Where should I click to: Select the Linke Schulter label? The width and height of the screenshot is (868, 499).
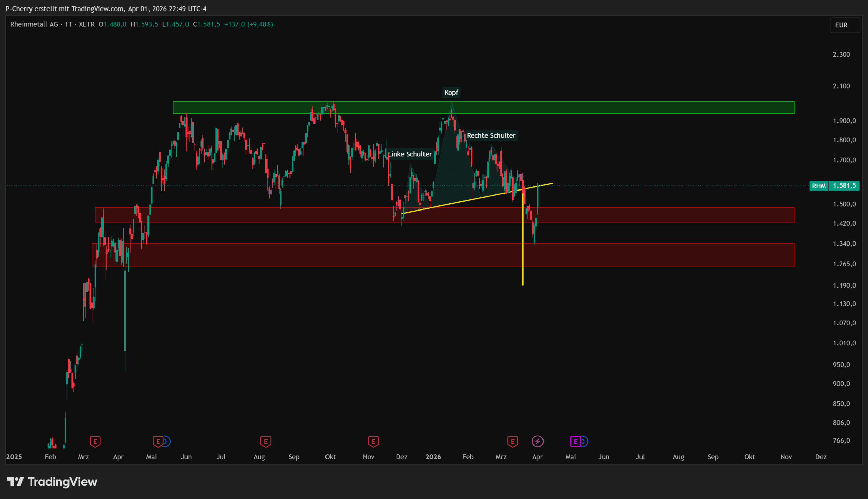pos(410,154)
